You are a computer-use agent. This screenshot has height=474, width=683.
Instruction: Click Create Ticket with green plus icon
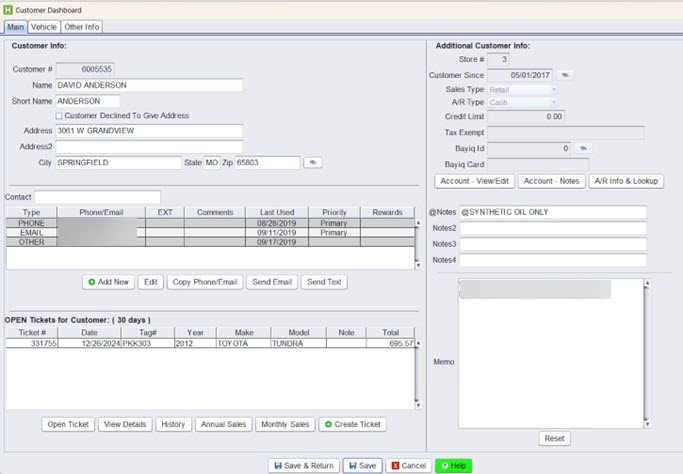[x=352, y=424]
